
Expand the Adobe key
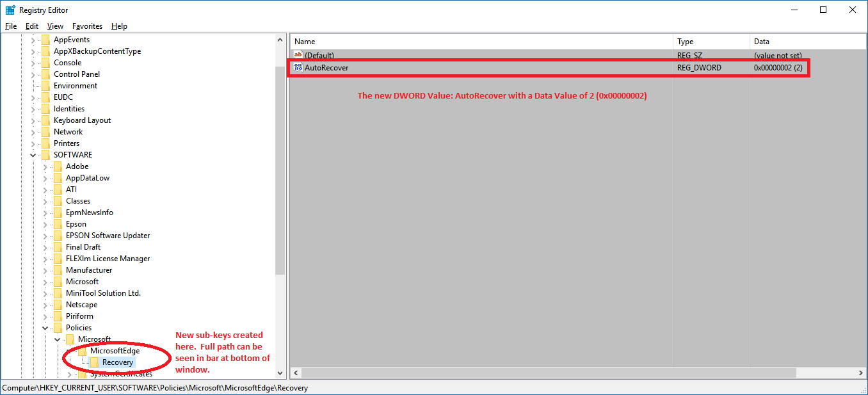pos(45,166)
